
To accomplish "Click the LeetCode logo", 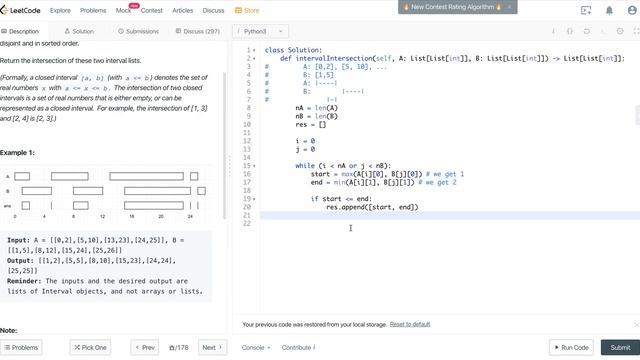I will [x=20, y=10].
